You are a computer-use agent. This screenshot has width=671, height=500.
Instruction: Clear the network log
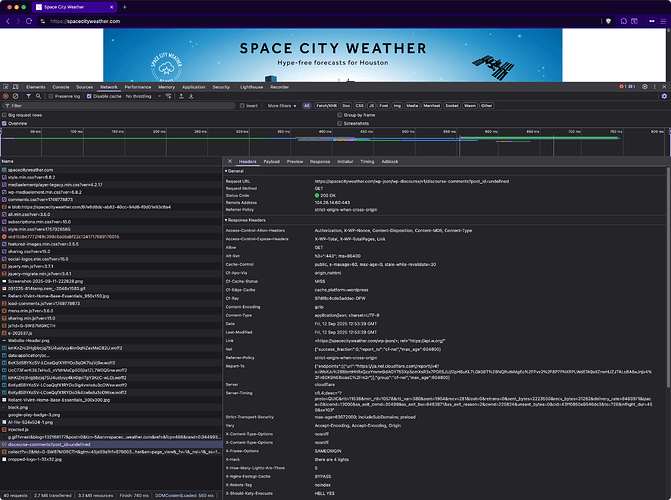[x=16, y=96]
